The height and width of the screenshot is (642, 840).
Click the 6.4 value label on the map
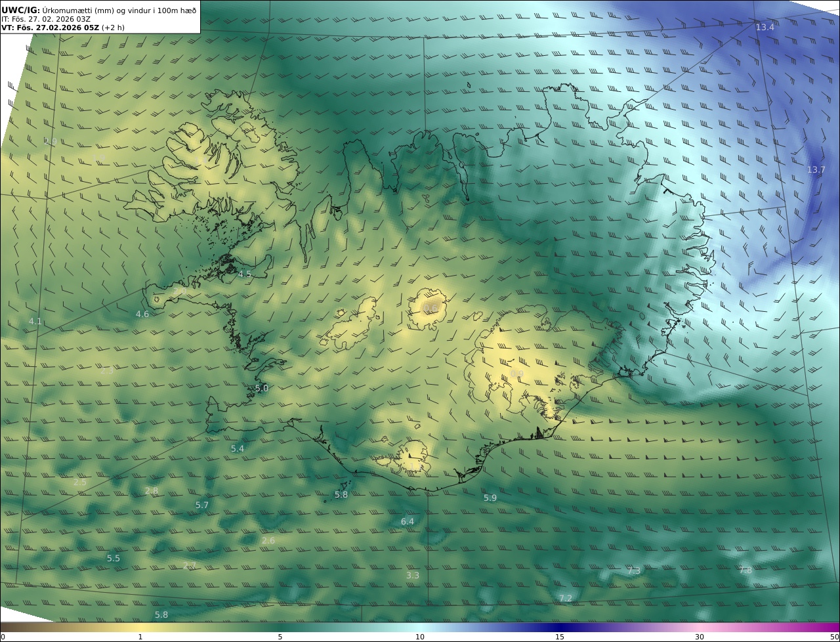click(408, 521)
